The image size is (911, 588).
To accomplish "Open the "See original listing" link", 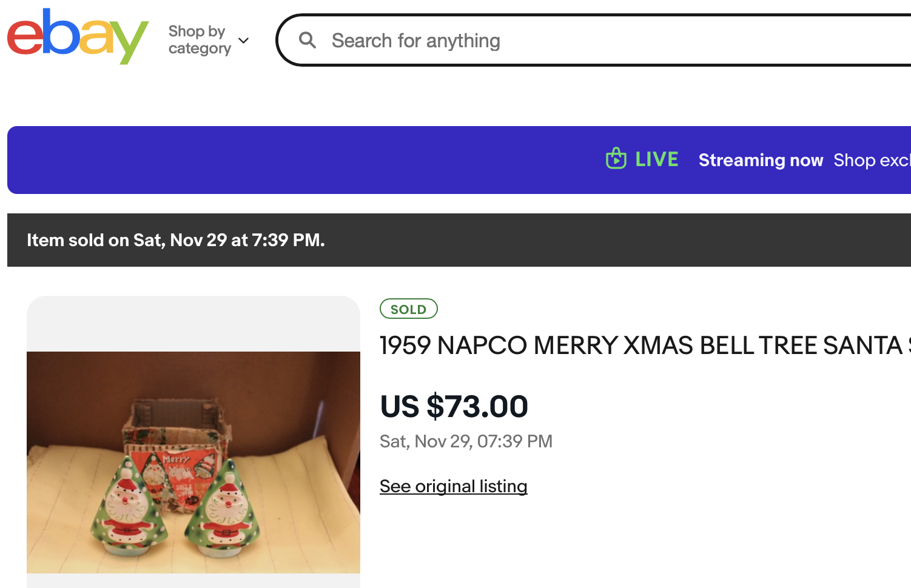I will 453,486.
